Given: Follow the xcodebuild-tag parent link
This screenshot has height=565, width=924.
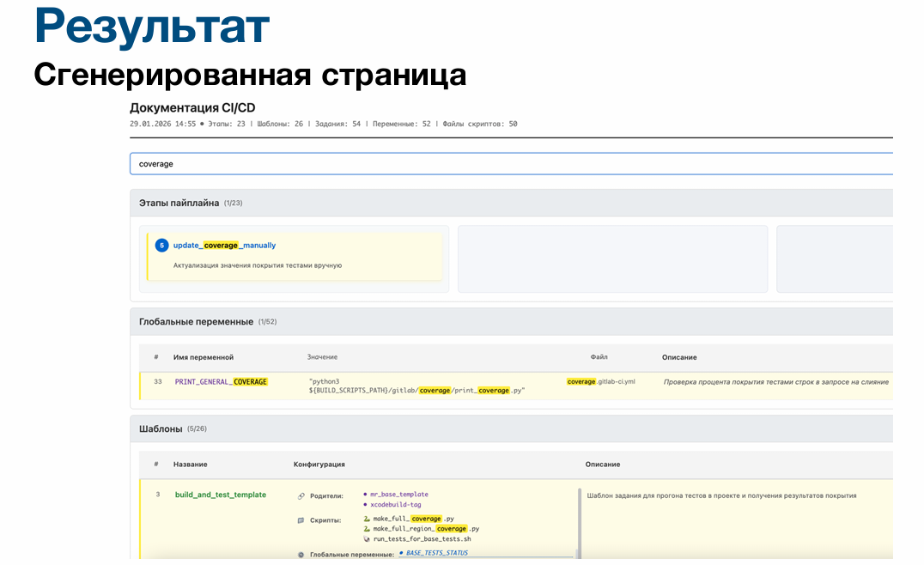Looking at the screenshot, I should pos(395,504).
